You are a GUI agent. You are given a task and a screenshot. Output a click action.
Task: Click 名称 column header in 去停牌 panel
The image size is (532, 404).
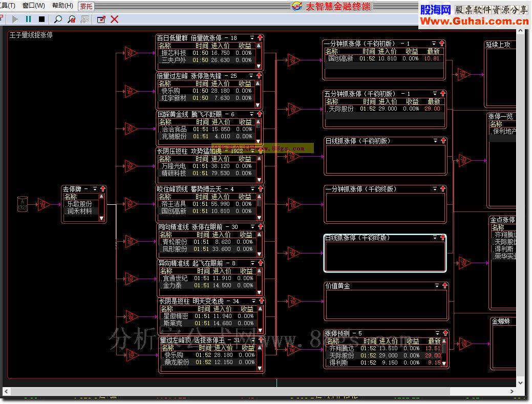[x=70, y=197]
